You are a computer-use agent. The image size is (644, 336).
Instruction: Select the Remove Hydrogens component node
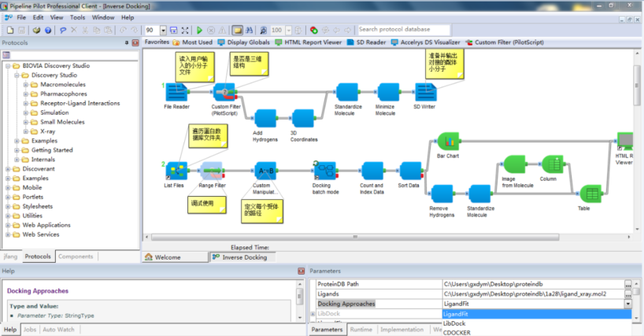click(x=442, y=194)
